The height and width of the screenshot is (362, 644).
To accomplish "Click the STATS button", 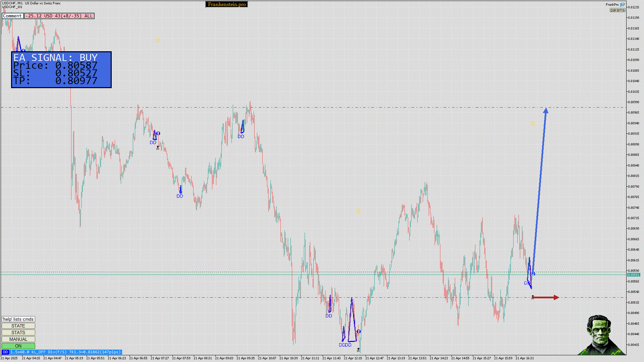I will [18, 333].
